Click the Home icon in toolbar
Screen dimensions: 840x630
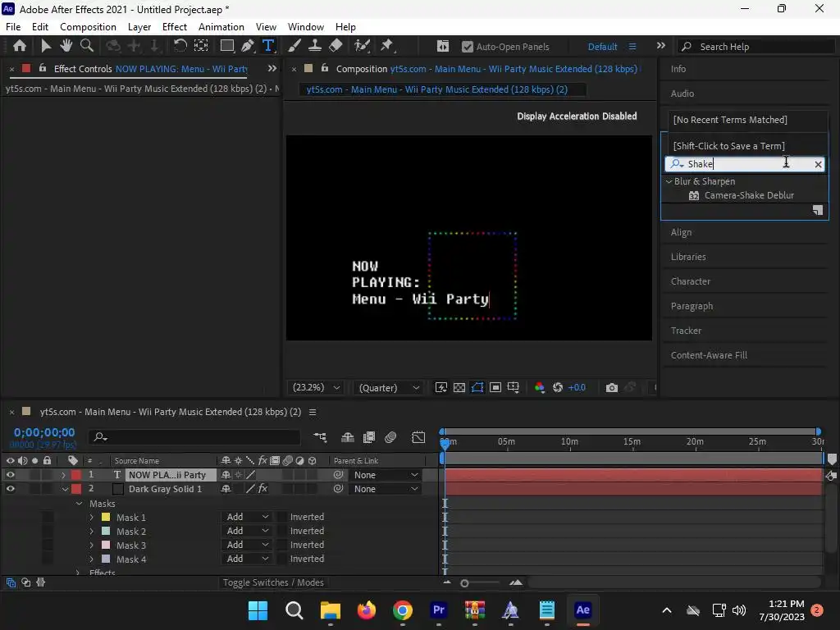20,46
